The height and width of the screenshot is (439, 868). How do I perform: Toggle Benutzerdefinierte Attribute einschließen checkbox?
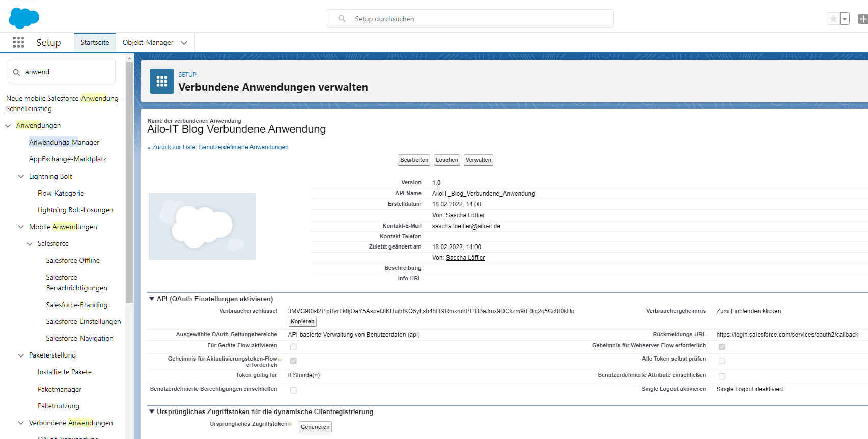click(x=722, y=376)
